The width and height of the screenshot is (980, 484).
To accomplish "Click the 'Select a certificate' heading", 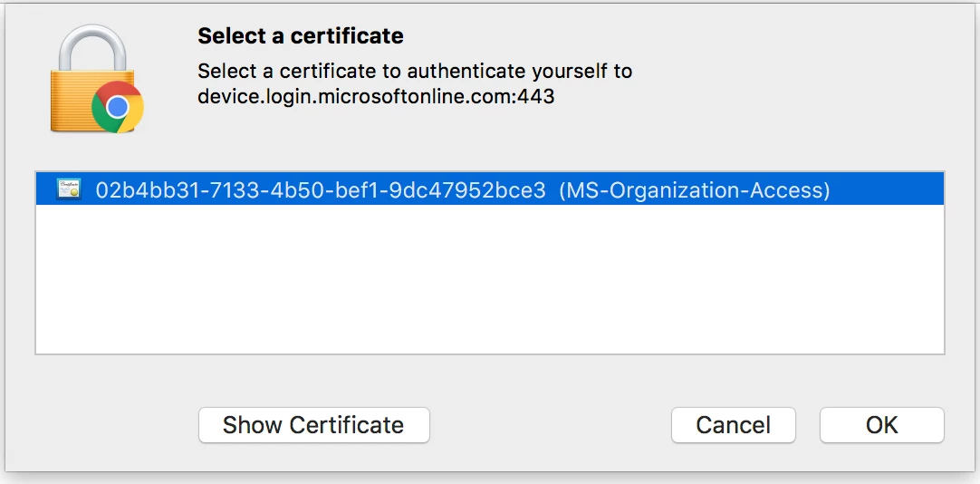I will 301,35.
